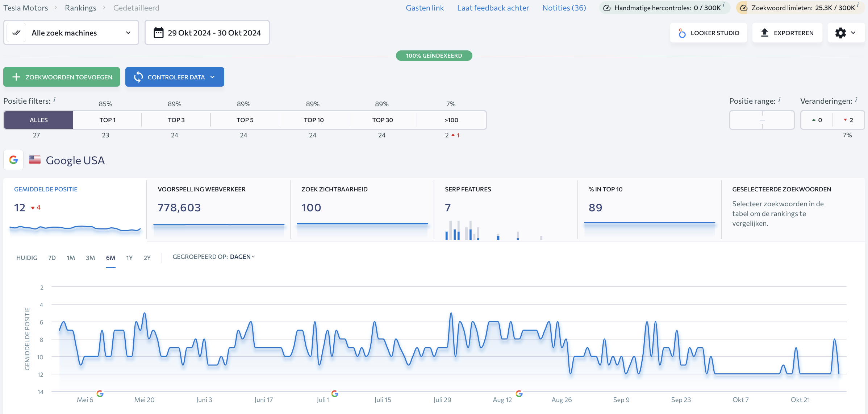868x414 pixels.
Task: Click the Positie range slider input
Action: point(762,120)
